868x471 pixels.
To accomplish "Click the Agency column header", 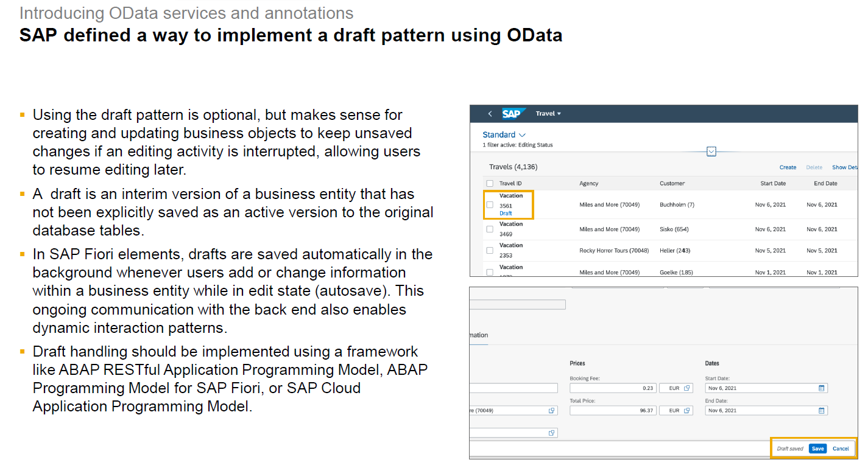I will (x=589, y=183).
